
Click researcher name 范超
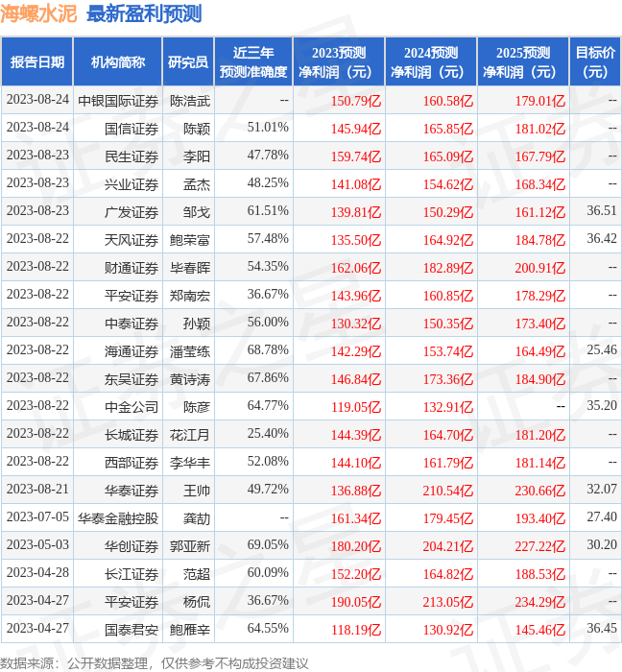(x=197, y=574)
